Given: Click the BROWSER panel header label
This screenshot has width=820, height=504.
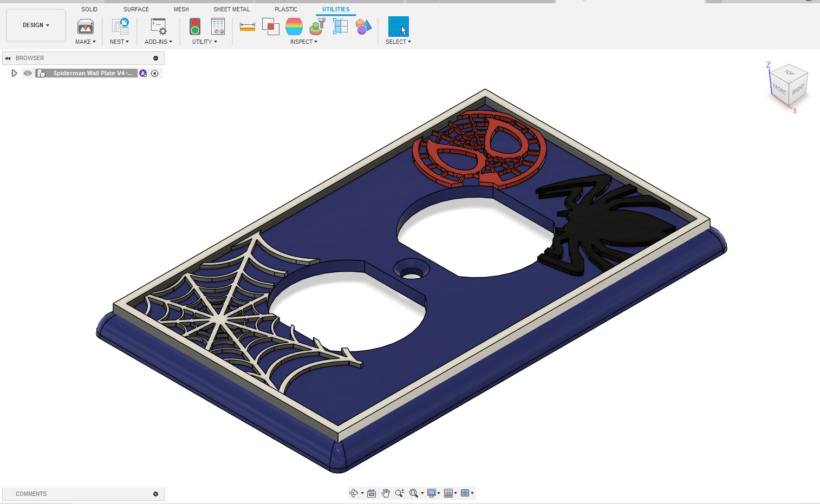Looking at the screenshot, I should pos(30,58).
